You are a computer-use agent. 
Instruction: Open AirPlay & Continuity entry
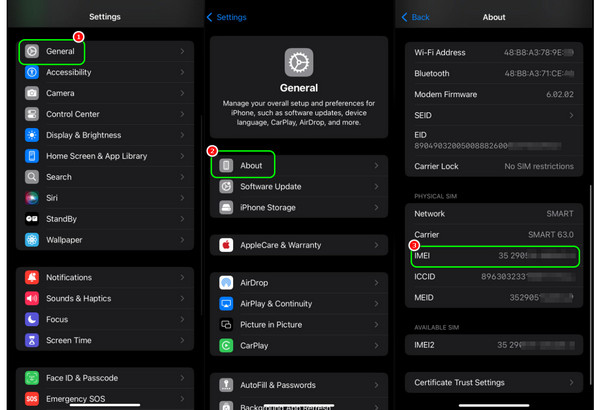299,304
